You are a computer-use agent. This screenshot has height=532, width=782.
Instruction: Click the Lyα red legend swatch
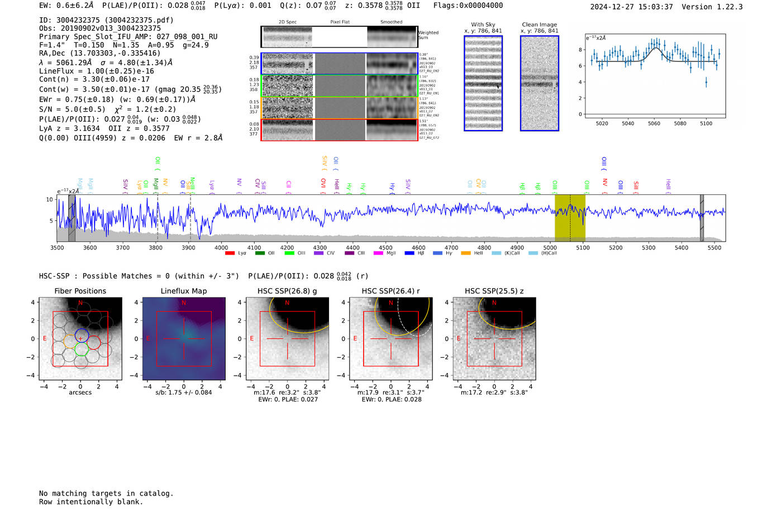click(x=230, y=253)
